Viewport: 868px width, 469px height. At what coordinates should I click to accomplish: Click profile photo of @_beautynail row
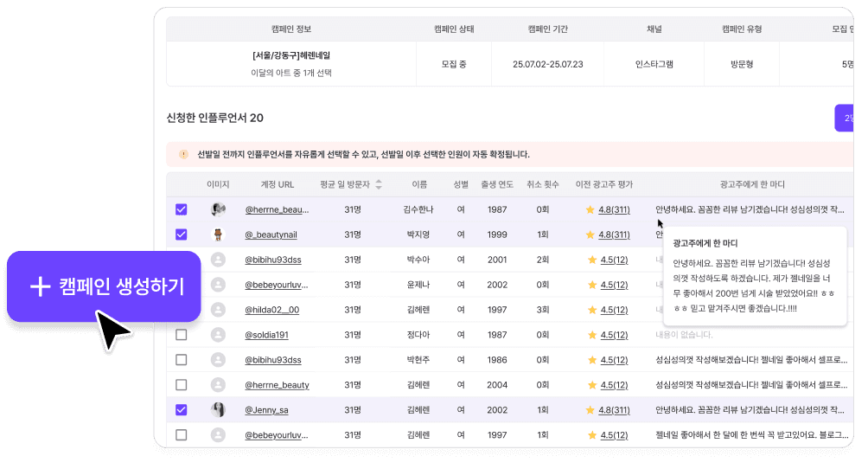(218, 234)
